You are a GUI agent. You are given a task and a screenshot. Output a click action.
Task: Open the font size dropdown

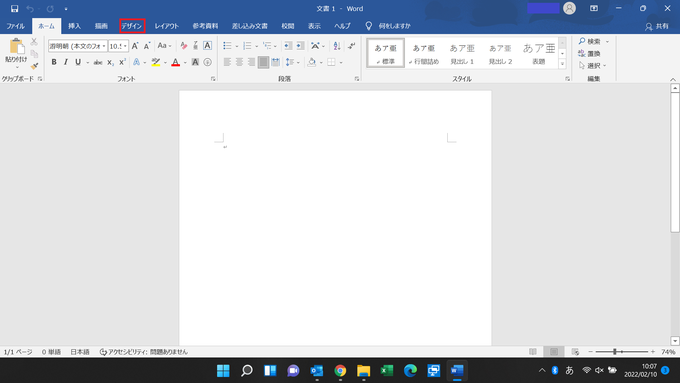[125, 46]
